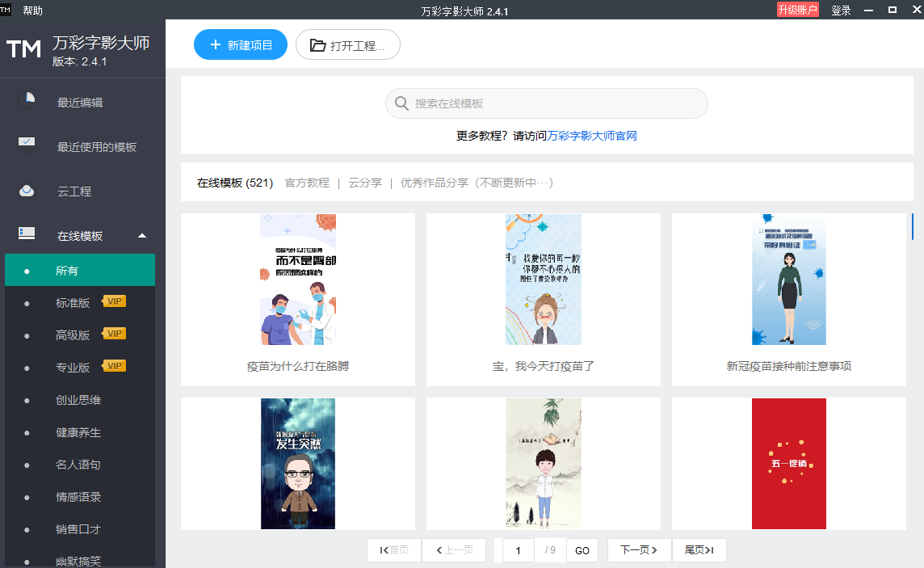924x568 pixels.
Task: Click the 升级账户 button
Action: click(x=798, y=11)
